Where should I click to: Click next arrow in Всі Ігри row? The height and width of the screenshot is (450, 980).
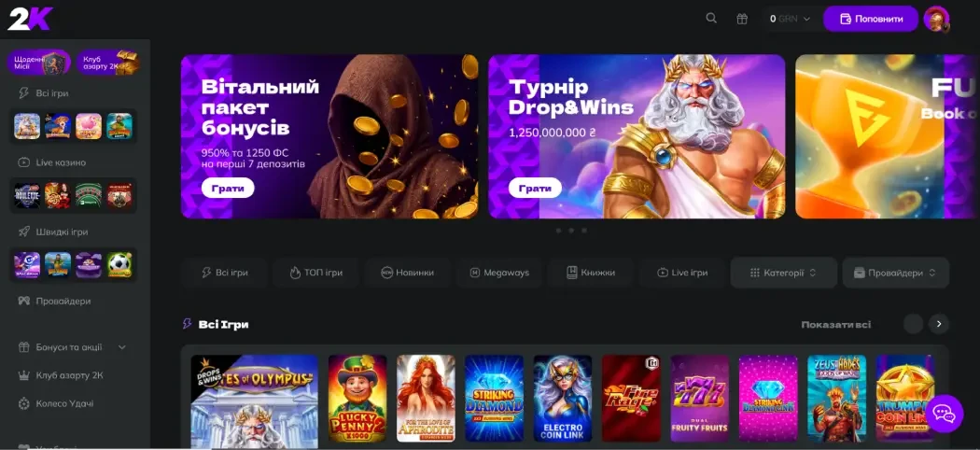click(939, 324)
